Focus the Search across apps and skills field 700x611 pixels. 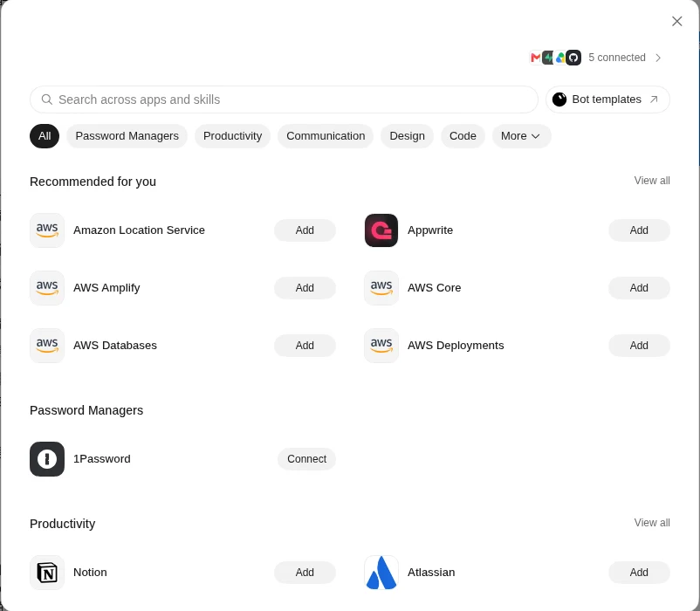284,100
